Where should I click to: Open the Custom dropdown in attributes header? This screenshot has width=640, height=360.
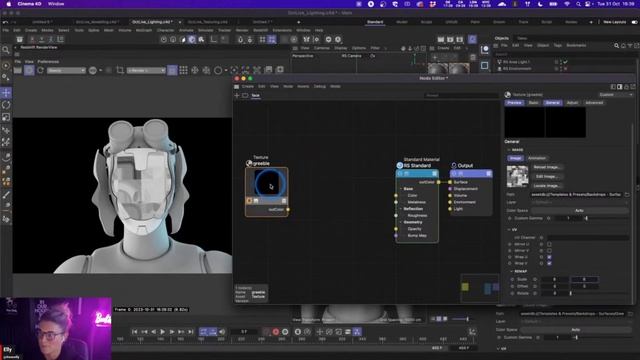616,95
